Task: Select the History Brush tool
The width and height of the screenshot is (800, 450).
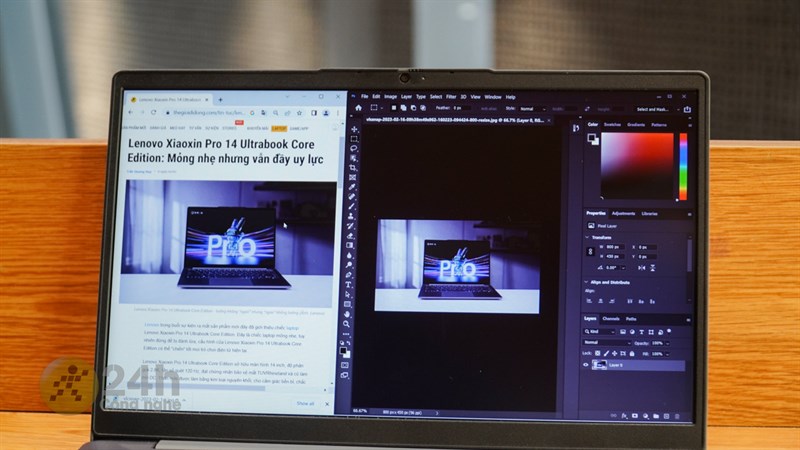Action: [x=351, y=226]
